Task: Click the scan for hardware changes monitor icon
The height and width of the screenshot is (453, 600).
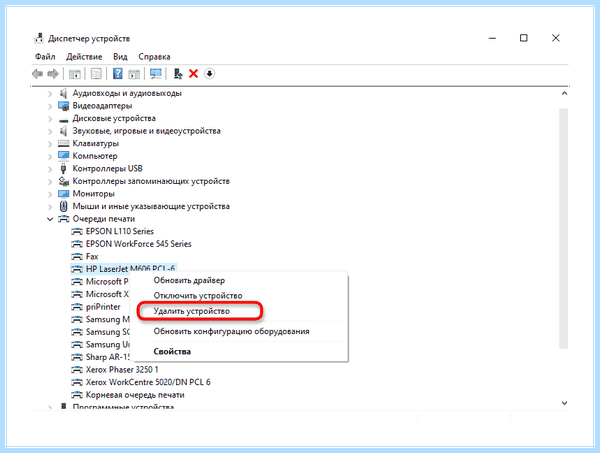Action: tap(156, 73)
